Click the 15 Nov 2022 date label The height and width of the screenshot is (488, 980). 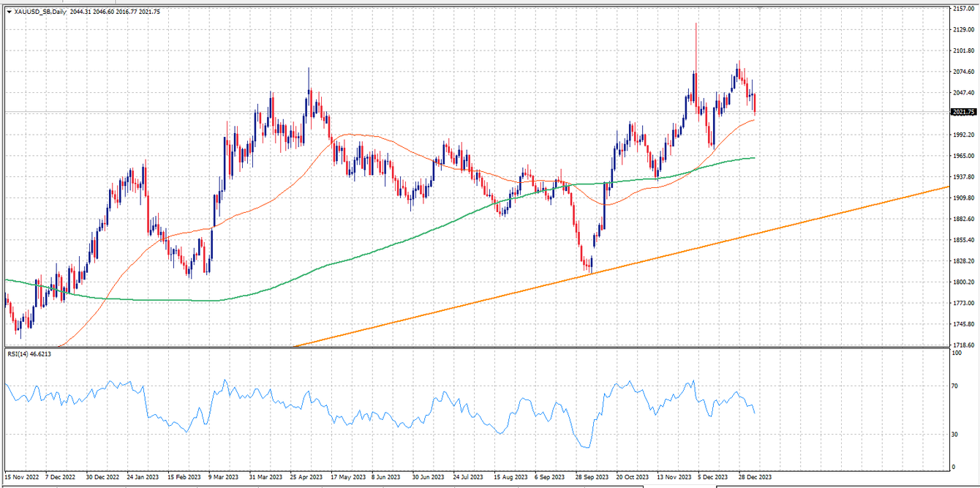[x=20, y=476]
